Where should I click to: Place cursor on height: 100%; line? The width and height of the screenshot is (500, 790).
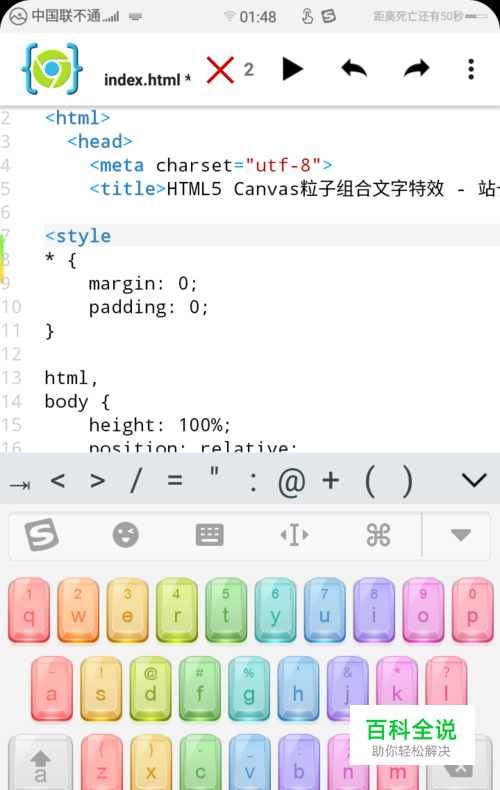[159, 425]
